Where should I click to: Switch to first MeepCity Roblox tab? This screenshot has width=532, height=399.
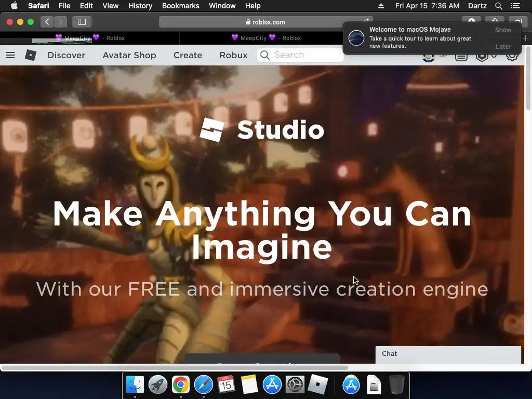90,38
